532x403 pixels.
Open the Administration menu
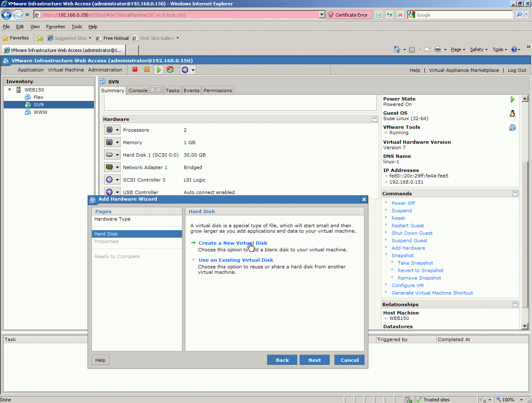(x=105, y=70)
